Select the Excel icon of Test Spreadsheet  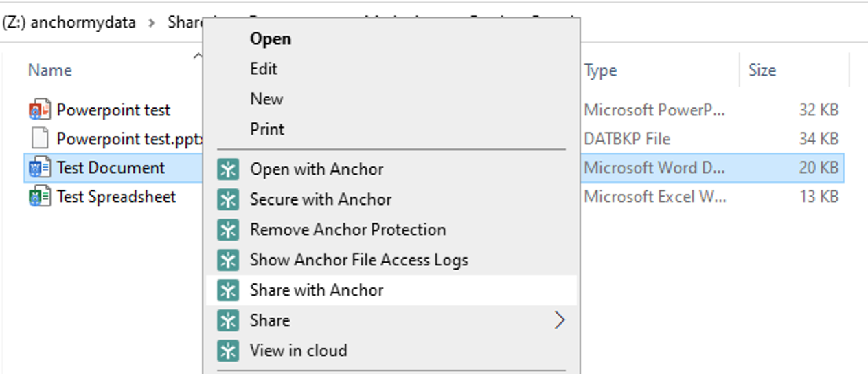tap(40, 197)
